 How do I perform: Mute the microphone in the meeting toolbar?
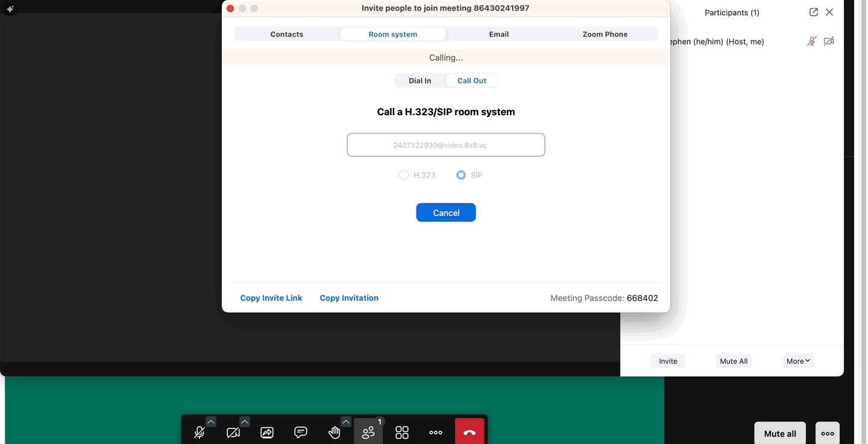click(199, 432)
